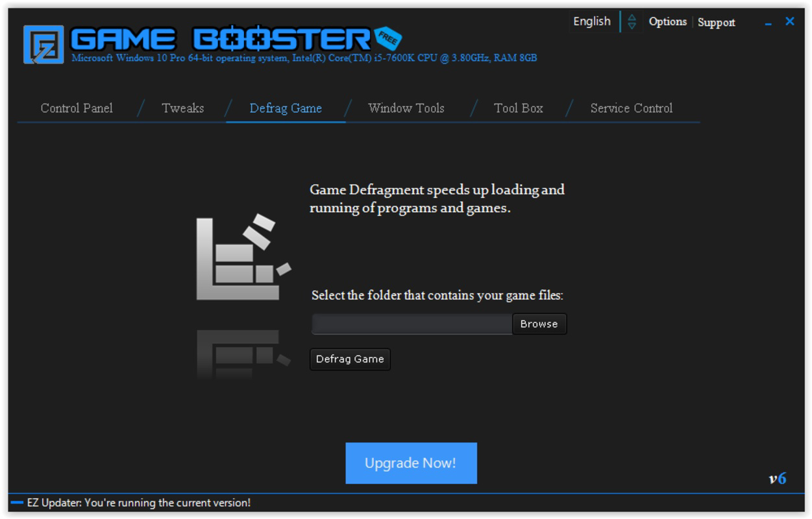Open the Options menu

click(667, 22)
